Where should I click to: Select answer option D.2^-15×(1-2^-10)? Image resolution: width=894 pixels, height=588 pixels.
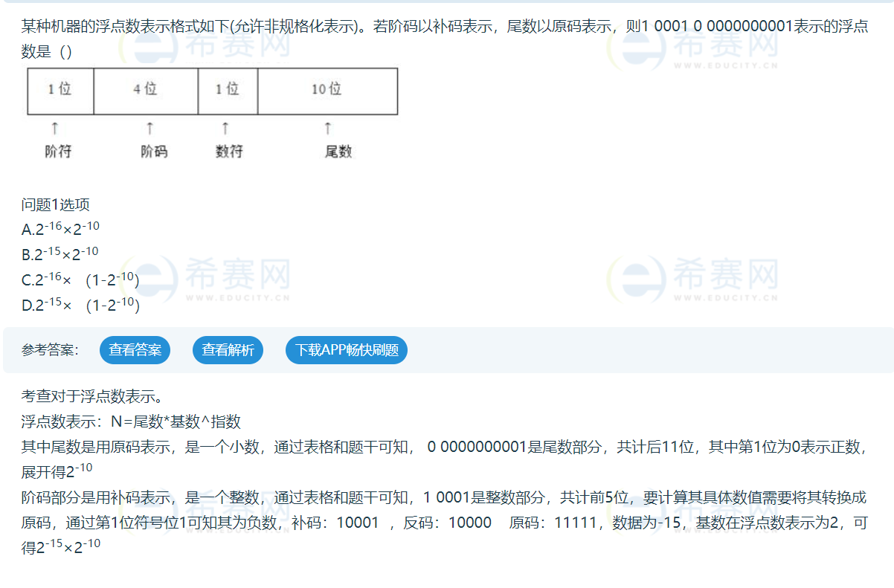point(81,305)
